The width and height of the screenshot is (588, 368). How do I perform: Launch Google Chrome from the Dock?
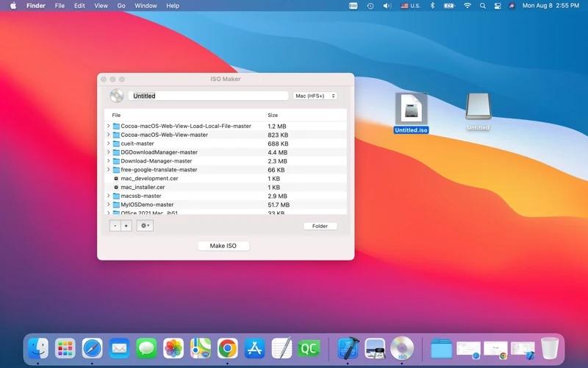click(228, 348)
